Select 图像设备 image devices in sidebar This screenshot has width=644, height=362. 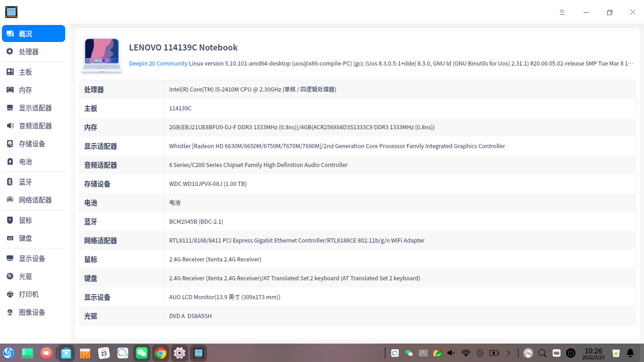(x=34, y=312)
